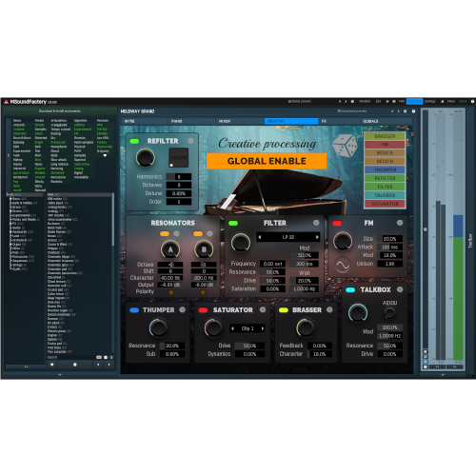Image resolution: width=476 pixels, height=476 pixels.
Task: Click the TALKBOX large knob
Action: click(358, 313)
